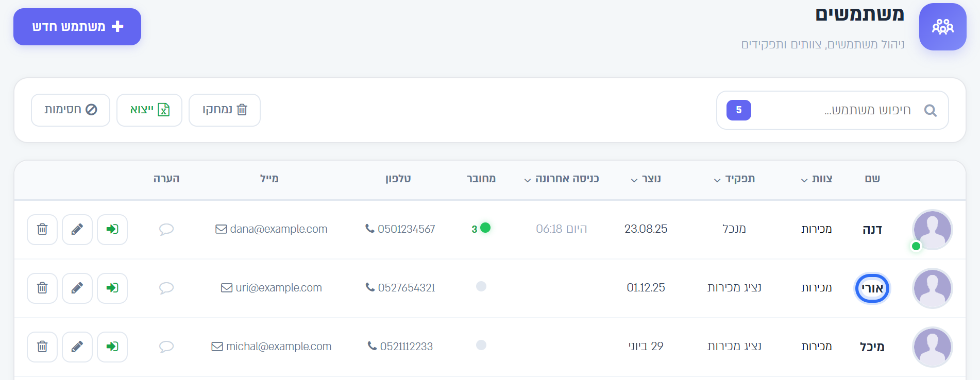Click the trash icon in Dana's row

[x=42, y=229]
